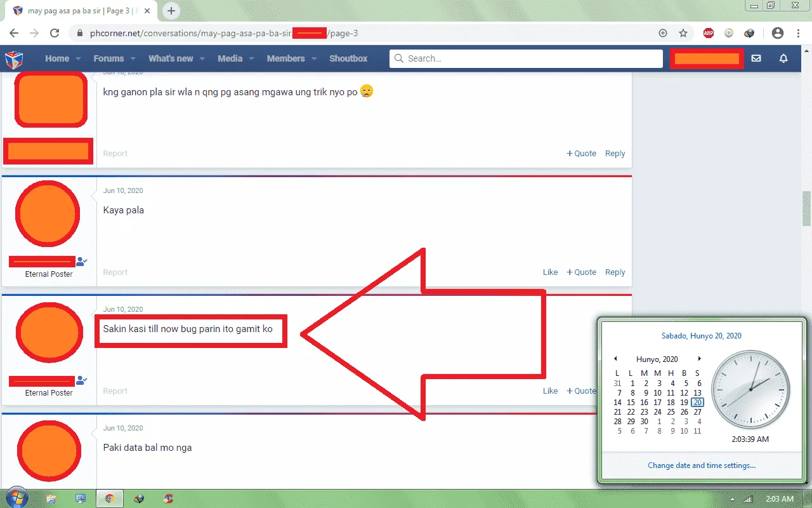Viewport: 812px width, 508px height.
Task: Open the Media menu item
Action: [230, 58]
